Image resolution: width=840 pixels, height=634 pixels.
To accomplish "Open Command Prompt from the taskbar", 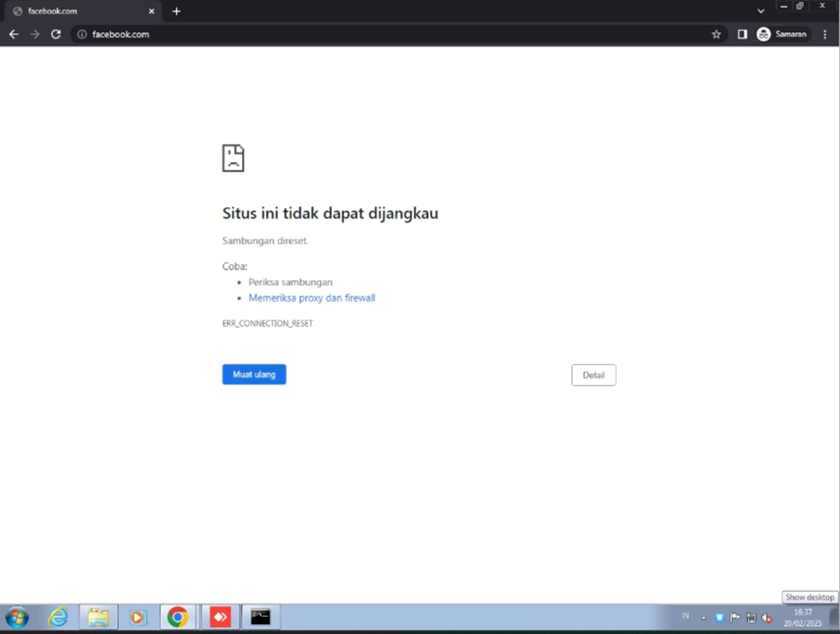I will pyautogui.click(x=260, y=617).
